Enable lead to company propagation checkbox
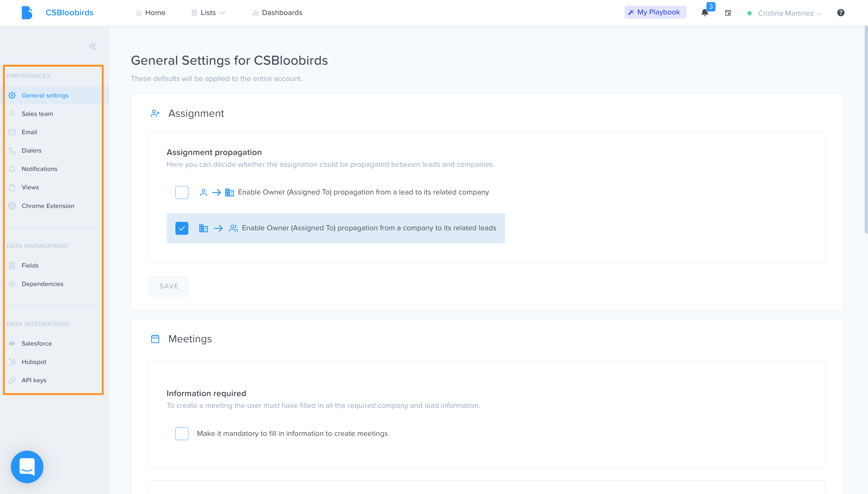The width and height of the screenshot is (868, 494). [x=182, y=192]
